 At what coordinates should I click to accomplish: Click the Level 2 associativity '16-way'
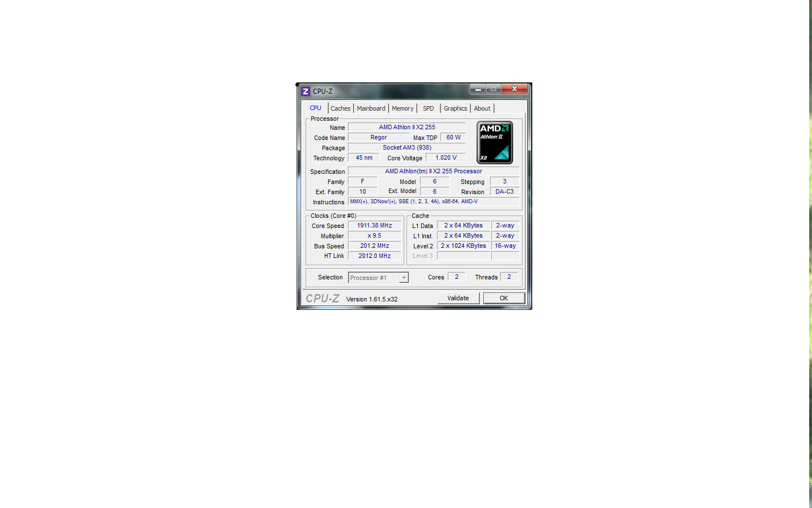pyautogui.click(x=505, y=246)
